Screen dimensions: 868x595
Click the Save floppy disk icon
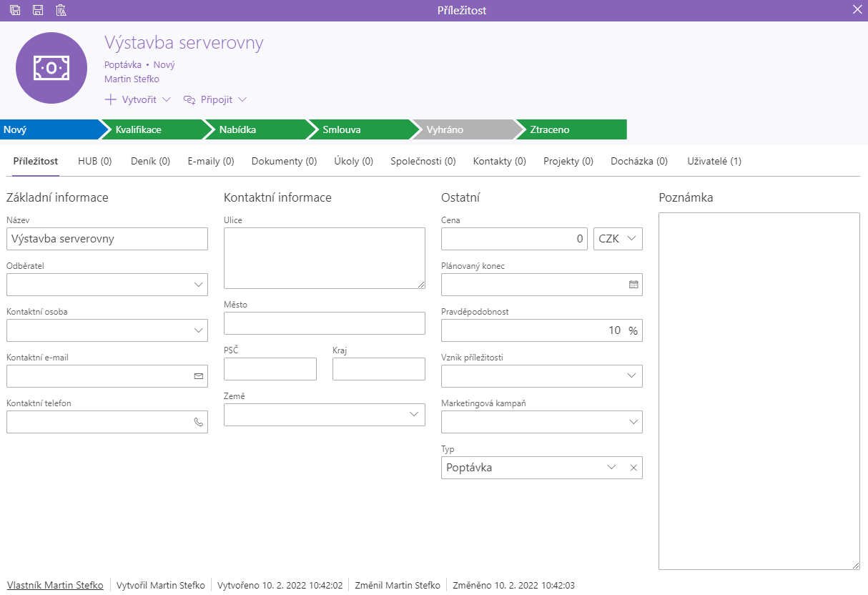pos(38,10)
